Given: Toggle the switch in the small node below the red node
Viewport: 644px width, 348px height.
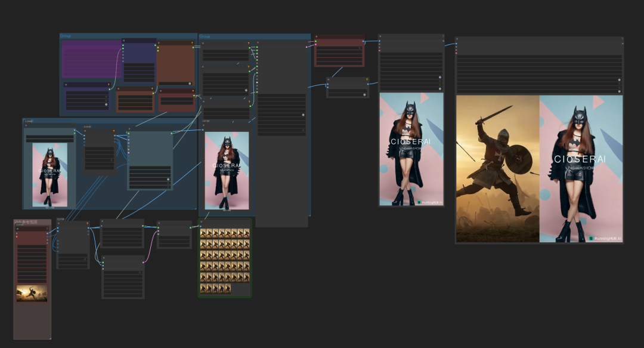Looking at the screenshot, I should pos(364,94).
